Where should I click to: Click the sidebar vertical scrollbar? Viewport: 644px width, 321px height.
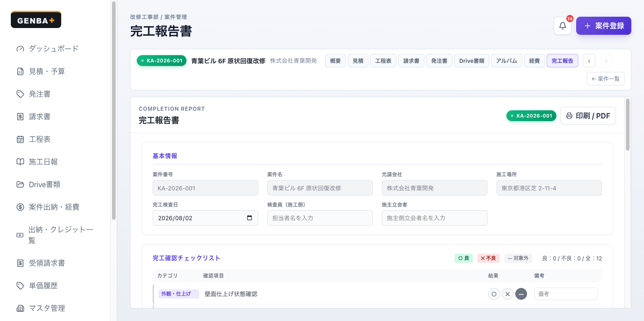tap(114, 110)
